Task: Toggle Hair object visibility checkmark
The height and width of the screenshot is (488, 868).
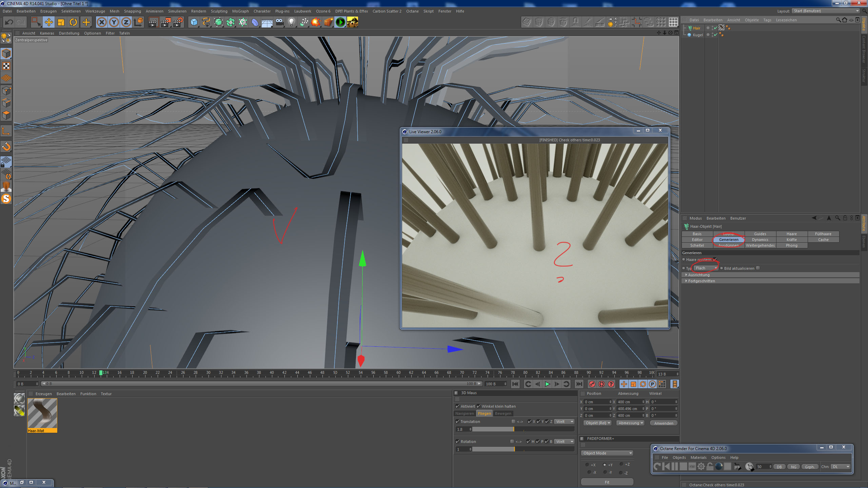Action: [716, 28]
